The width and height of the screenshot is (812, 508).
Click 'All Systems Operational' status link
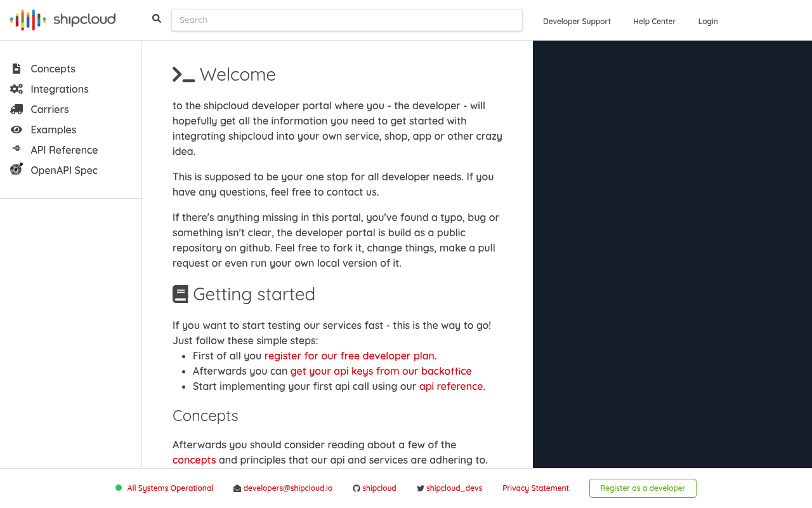click(x=170, y=488)
